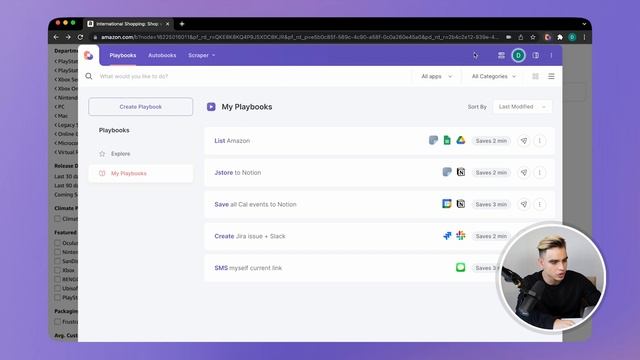The height and width of the screenshot is (360, 640).
Task: Click the Google Calendar icon in Save Cal events row
Action: coord(447,204)
